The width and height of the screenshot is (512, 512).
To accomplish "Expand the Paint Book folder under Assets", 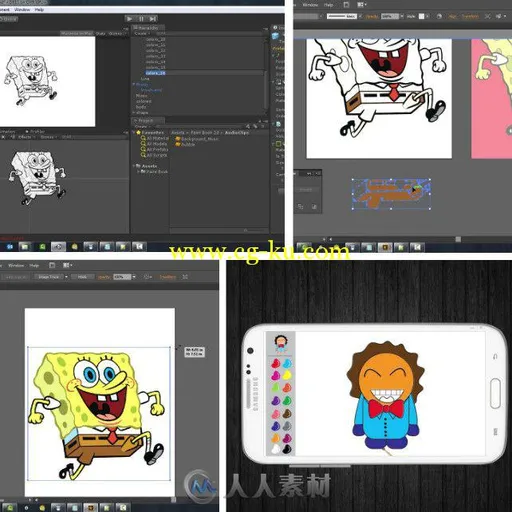I will pyautogui.click(x=139, y=172).
